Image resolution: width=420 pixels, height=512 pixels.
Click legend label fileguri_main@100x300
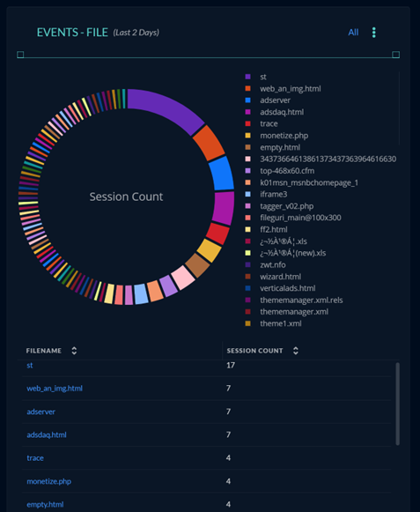point(300,218)
